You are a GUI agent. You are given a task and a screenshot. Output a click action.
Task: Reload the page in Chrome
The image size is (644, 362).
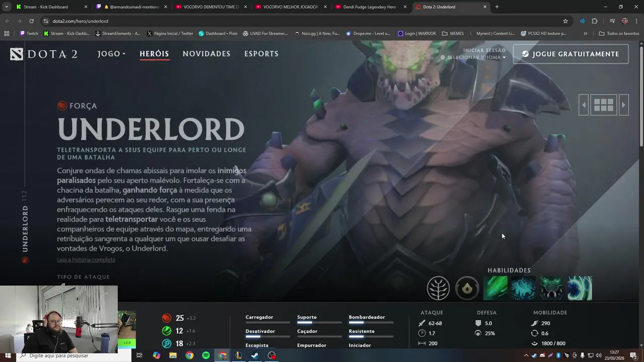(x=31, y=21)
